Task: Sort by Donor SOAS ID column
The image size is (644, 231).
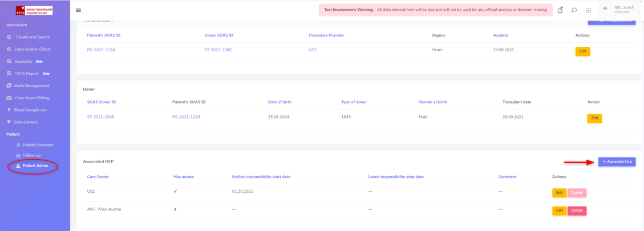Action: click(219, 35)
